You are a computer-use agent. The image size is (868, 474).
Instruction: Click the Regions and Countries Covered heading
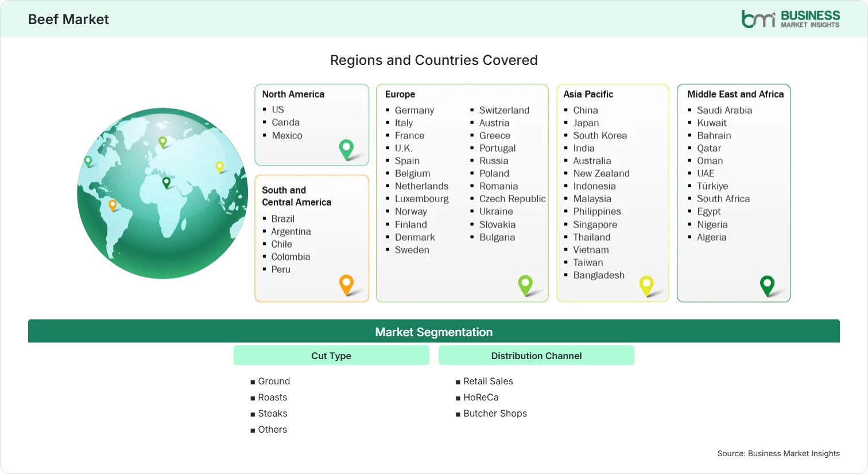tap(434, 60)
